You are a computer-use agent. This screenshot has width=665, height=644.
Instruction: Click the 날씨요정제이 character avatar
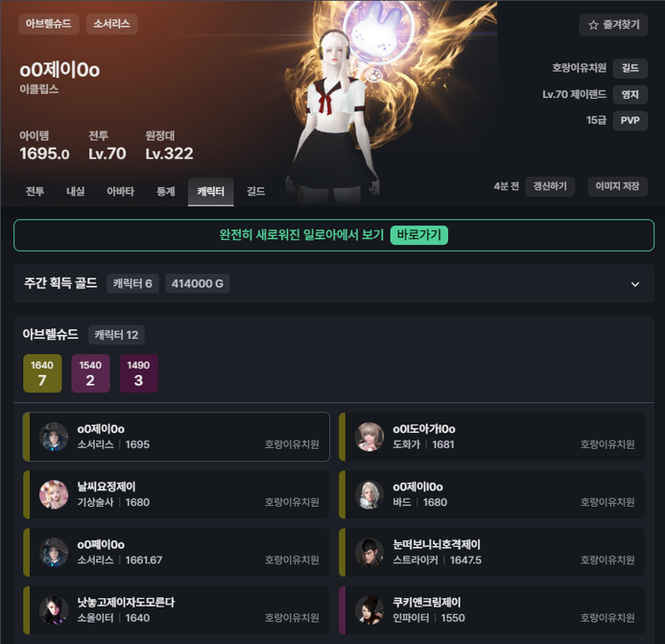(54, 494)
